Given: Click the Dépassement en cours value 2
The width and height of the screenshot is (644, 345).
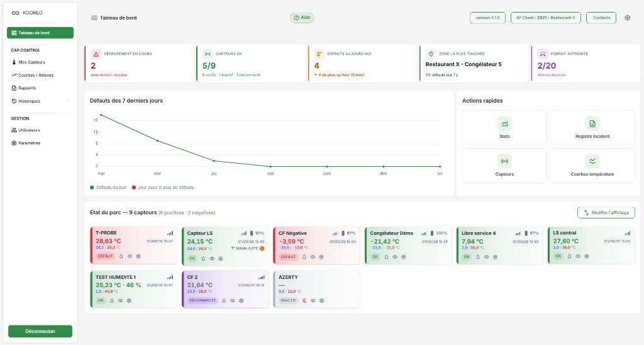Looking at the screenshot, I should click(x=93, y=66).
